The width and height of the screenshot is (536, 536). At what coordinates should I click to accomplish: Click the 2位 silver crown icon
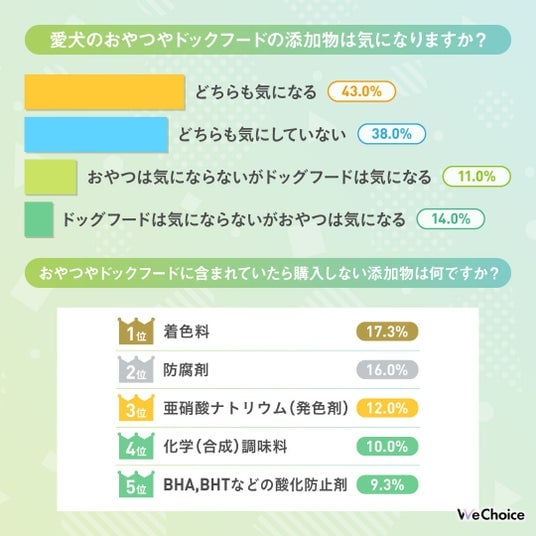point(136,370)
